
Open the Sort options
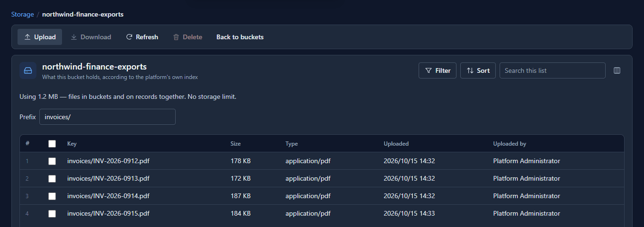click(x=478, y=70)
